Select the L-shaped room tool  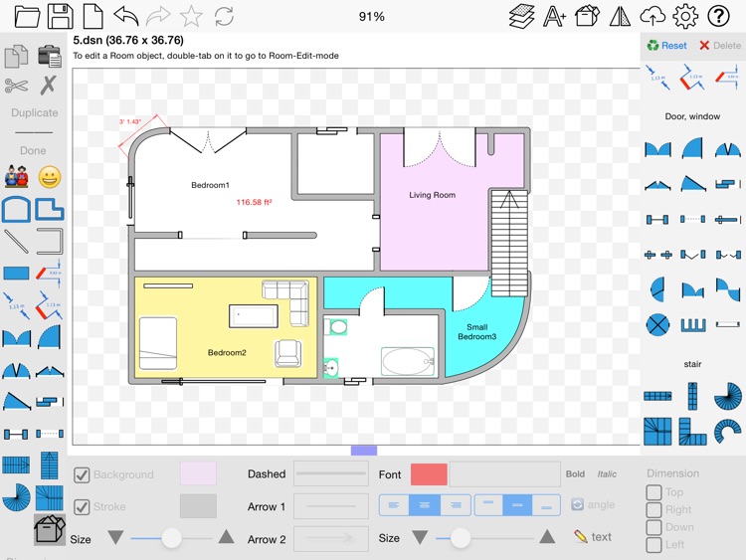click(x=50, y=209)
